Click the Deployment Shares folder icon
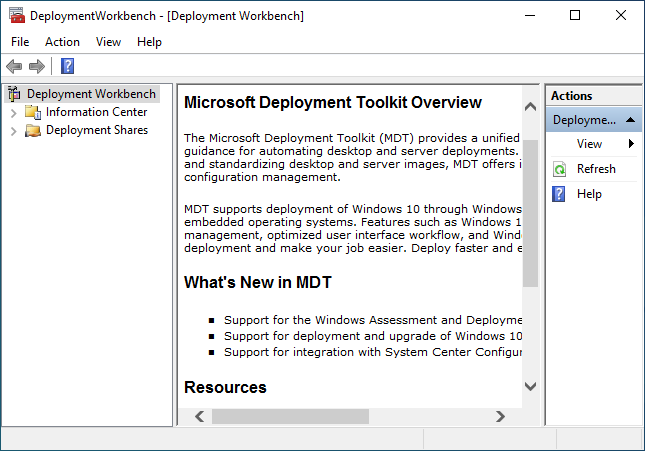This screenshot has width=645, height=451. click(x=32, y=130)
